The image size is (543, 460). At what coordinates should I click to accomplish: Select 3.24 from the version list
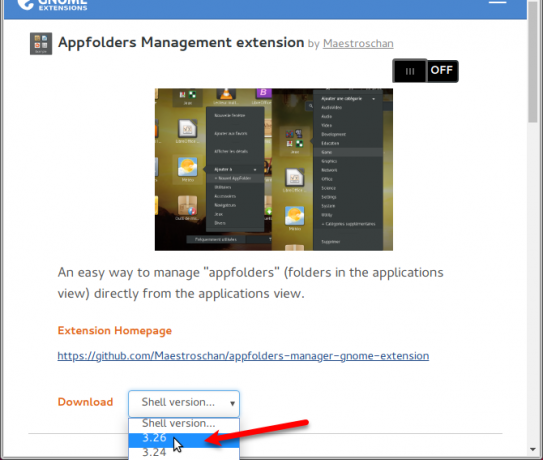184,453
